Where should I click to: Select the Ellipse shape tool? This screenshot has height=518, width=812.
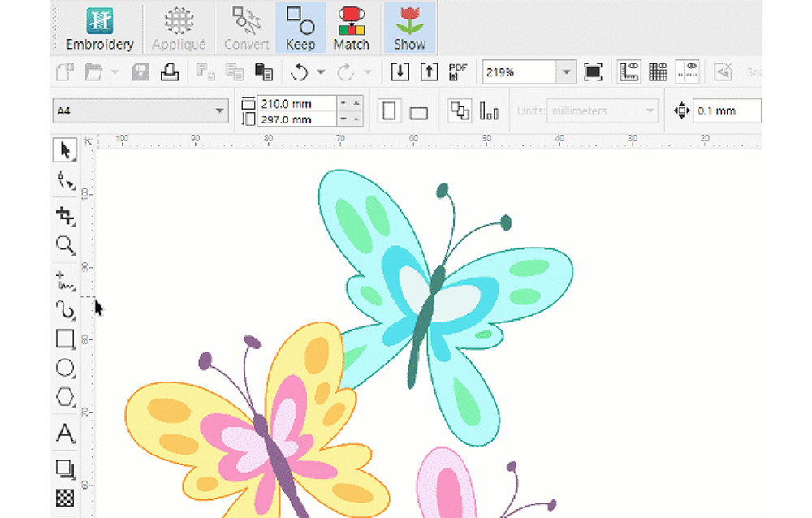pyautogui.click(x=65, y=368)
